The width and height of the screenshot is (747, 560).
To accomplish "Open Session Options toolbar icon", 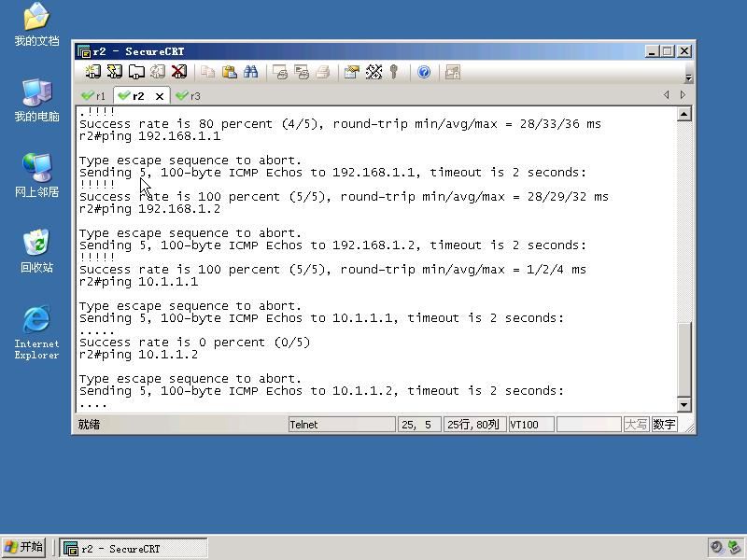I will [x=352, y=72].
